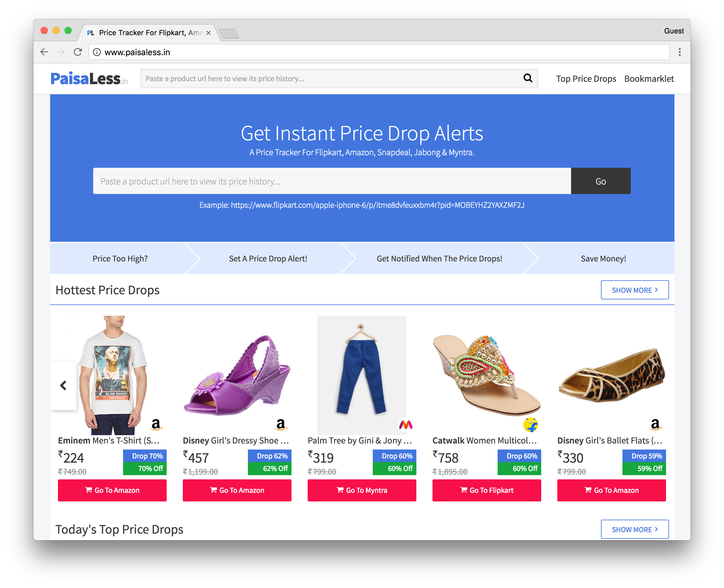Click the site info icon in address bar

[97, 52]
